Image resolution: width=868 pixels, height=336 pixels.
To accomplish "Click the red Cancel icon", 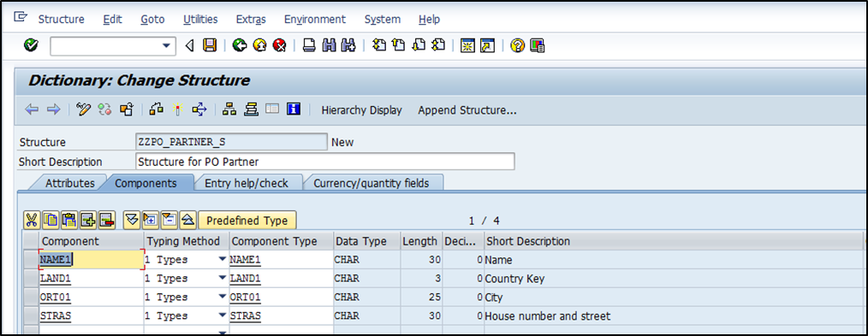I will [x=280, y=46].
